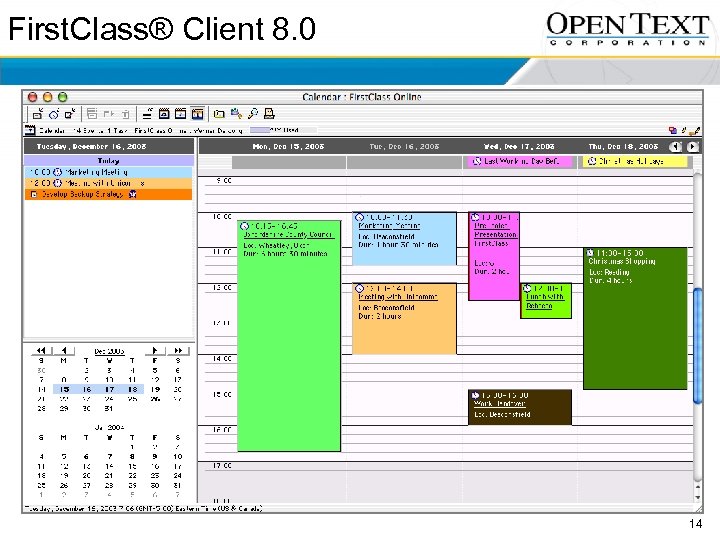The width and height of the screenshot is (720, 540).
Task: Click the status bar date and time zone text
Action: coord(143,508)
